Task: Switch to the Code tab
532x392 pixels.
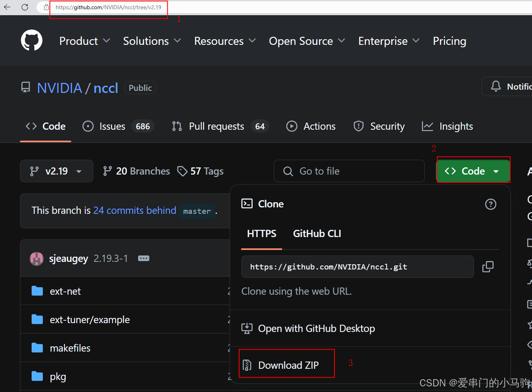Action: point(46,126)
